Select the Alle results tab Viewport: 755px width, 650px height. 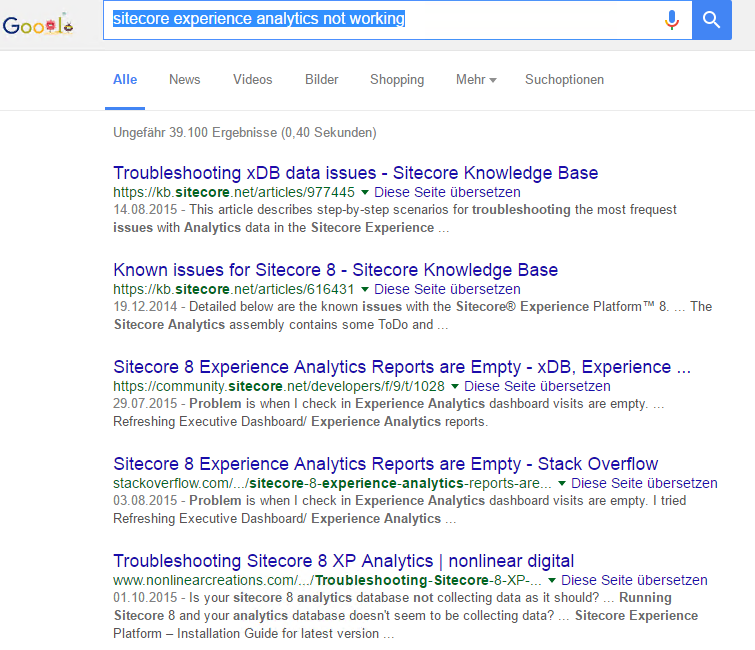coord(125,80)
